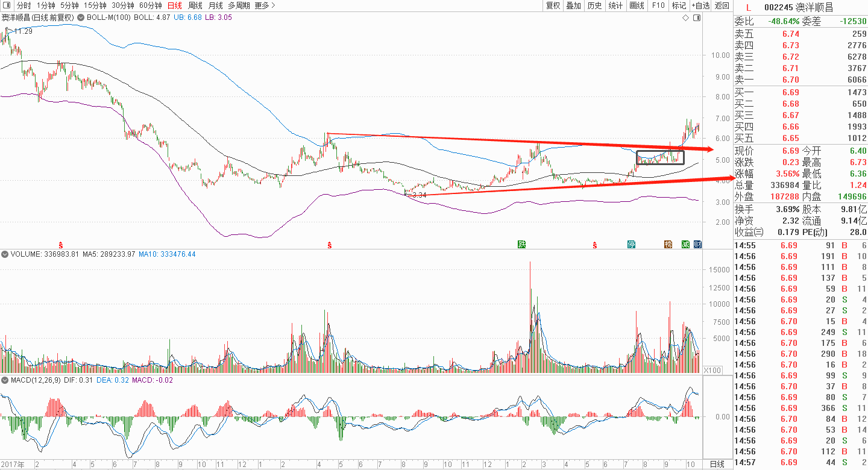Open the 更多 periods menu
The image size is (868, 470).
click(x=265, y=5)
